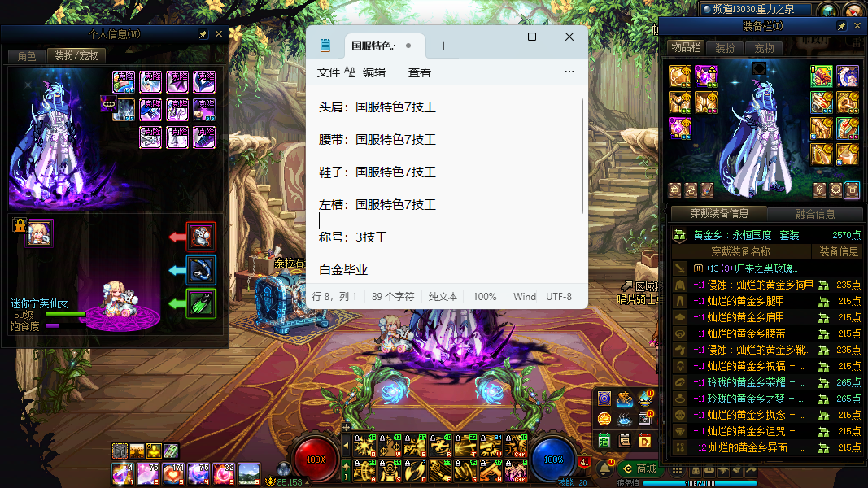Switch to the 融合信息 tab

pyautogui.click(x=813, y=214)
